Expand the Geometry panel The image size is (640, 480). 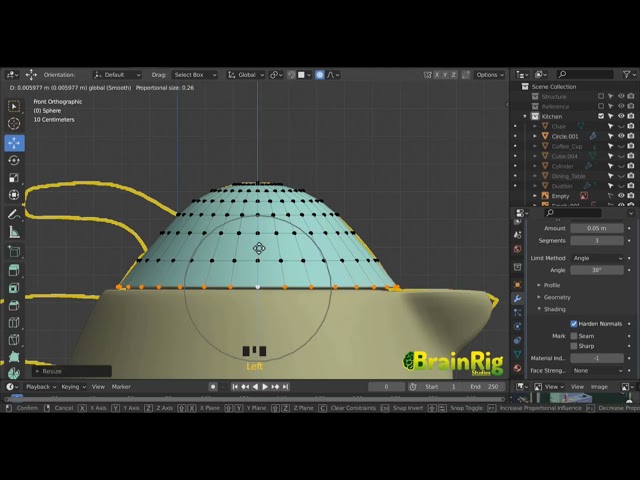coord(557,298)
